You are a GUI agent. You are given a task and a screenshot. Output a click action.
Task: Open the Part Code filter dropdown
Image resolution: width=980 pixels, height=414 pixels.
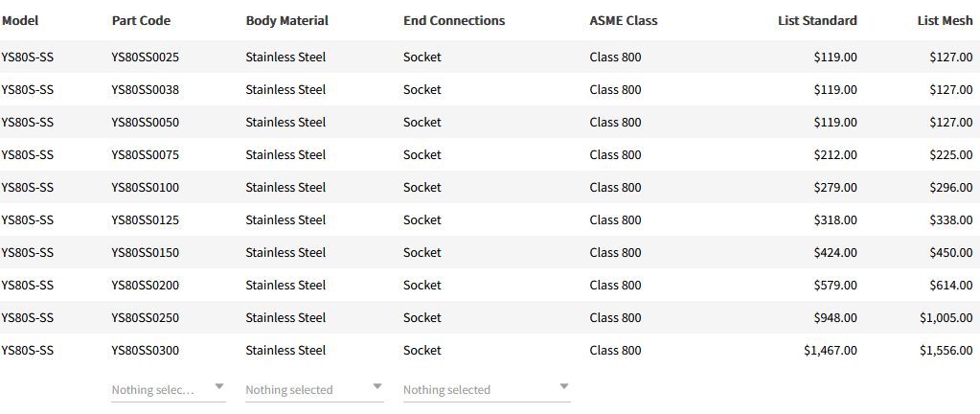point(168,390)
